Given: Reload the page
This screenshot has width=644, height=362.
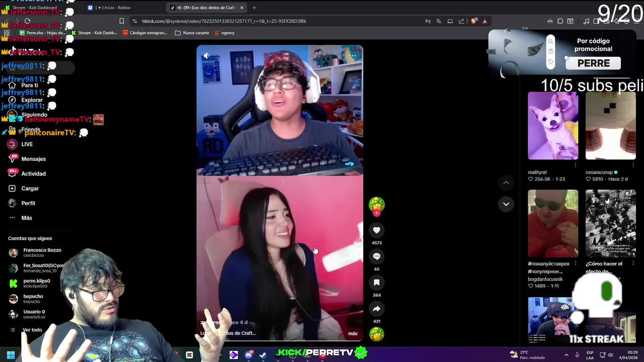Looking at the screenshot, I should tap(27, 21).
